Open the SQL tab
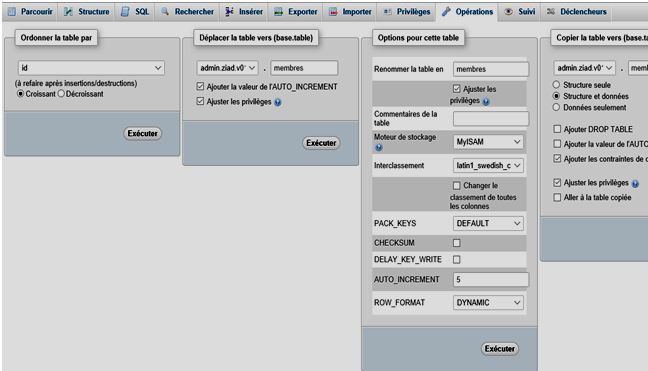 135,12
